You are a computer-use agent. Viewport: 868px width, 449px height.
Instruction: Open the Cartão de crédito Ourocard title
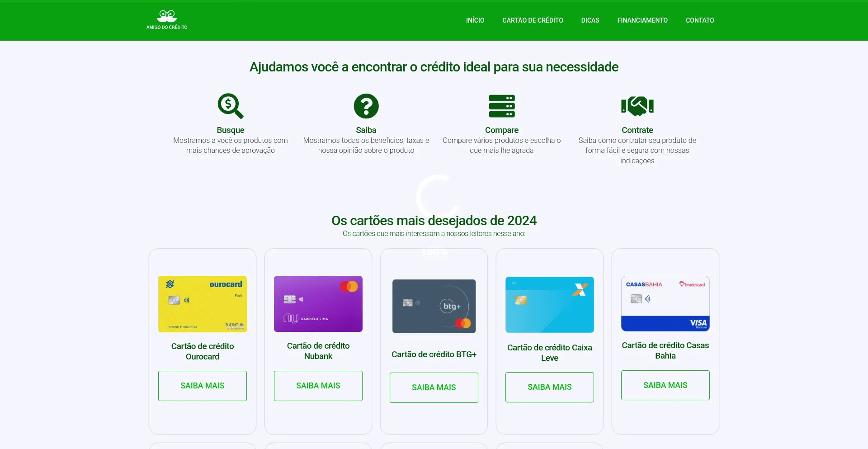pos(203,351)
